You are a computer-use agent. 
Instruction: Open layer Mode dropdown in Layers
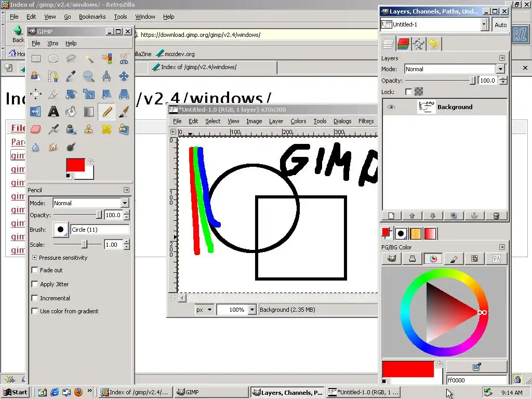500,69
